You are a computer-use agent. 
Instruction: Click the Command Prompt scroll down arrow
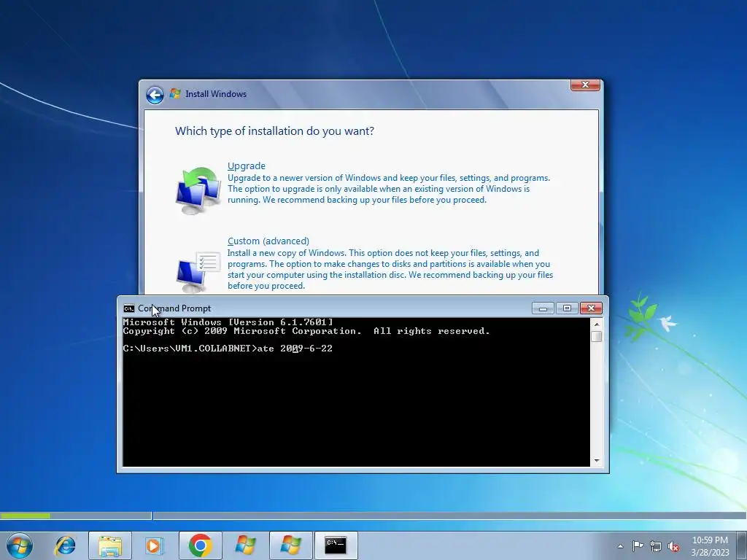click(597, 461)
